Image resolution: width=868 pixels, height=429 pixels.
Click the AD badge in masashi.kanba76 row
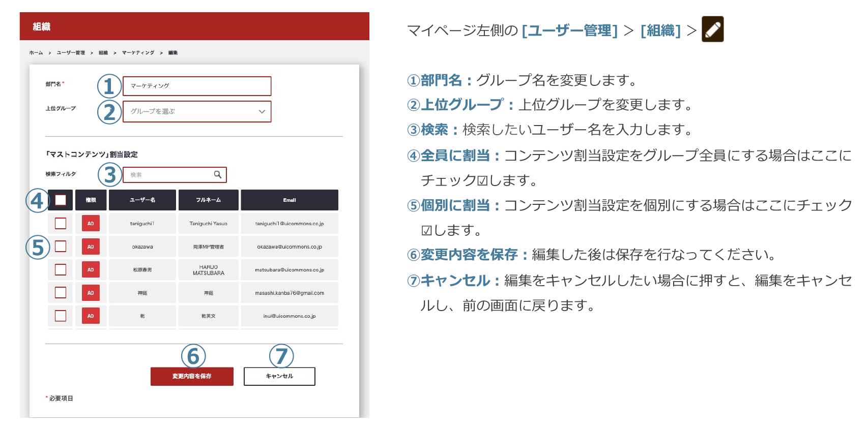tap(91, 293)
